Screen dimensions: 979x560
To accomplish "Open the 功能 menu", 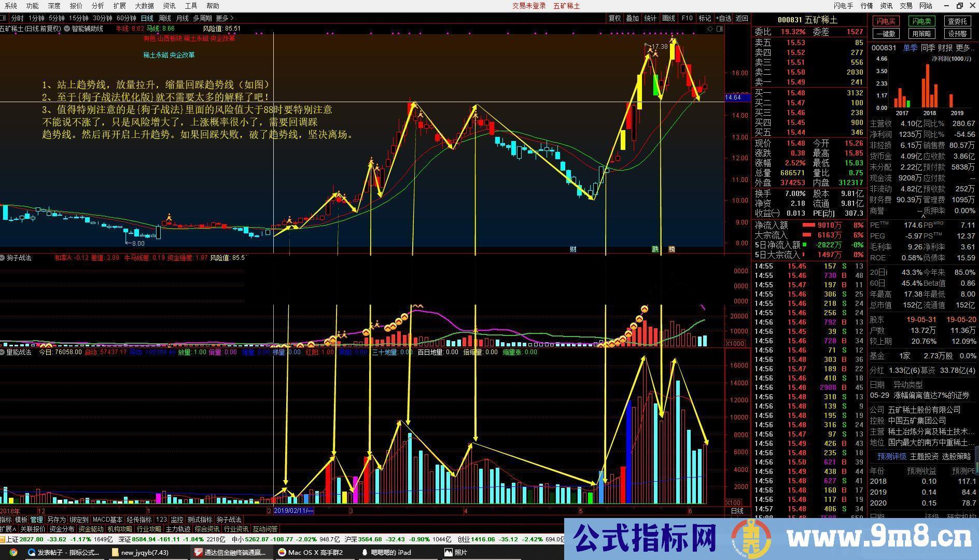I will coord(32,6).
